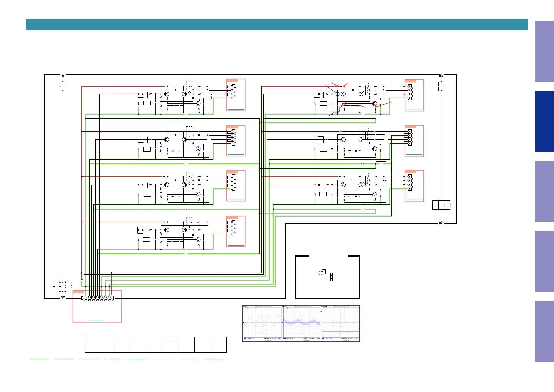Click the top-right mounting hole symbol of the board
Viewport: 554px width, 392px height.
(x=441, y=76)
